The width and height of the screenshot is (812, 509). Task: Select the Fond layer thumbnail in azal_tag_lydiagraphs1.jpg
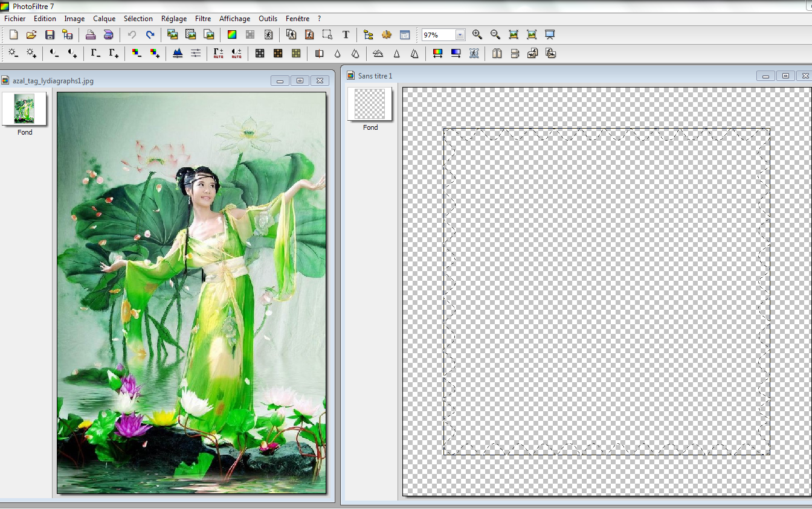pyautogui.click(x=24, y=109)
